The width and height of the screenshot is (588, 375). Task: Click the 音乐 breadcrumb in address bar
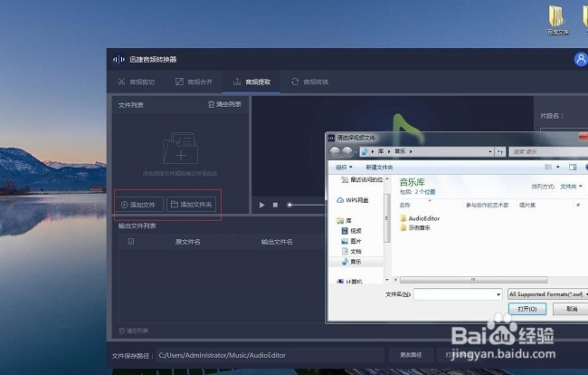(x=400, y=151)
